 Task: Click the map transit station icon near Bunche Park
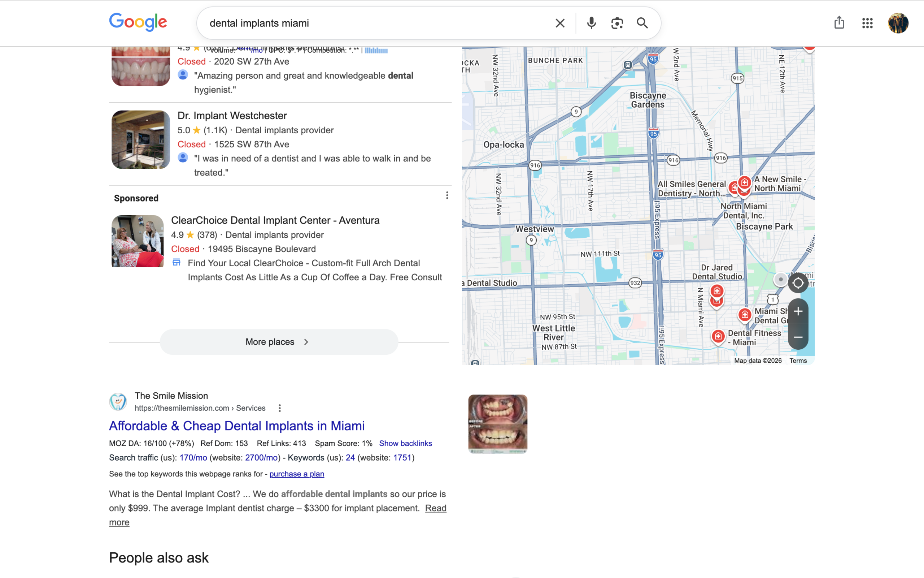coord(628,65)
